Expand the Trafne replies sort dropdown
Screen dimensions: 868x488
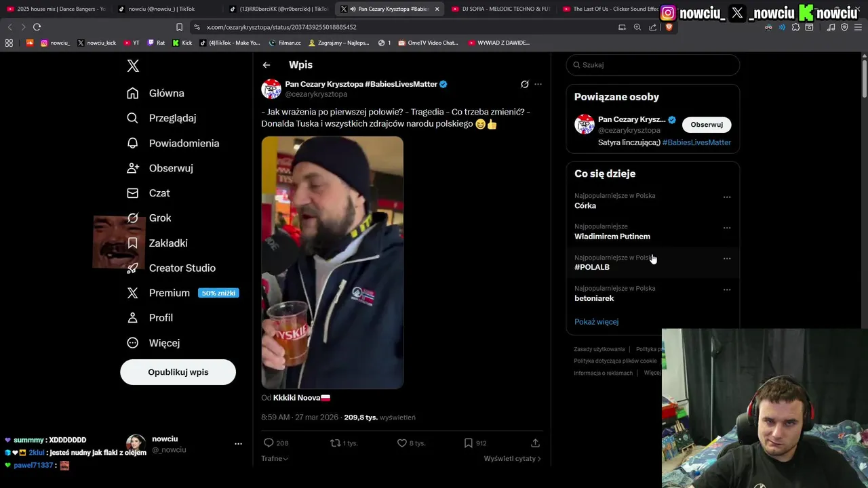coord(275,459)
